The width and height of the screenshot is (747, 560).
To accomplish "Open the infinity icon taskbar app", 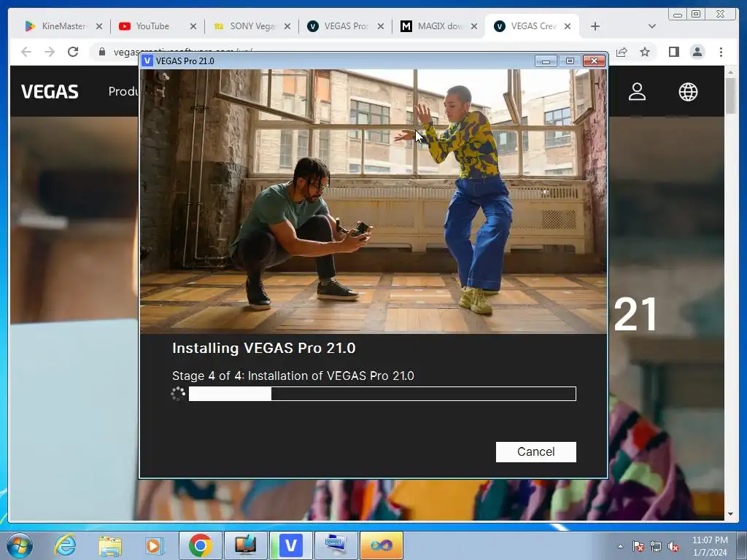I will coord(381,545).
